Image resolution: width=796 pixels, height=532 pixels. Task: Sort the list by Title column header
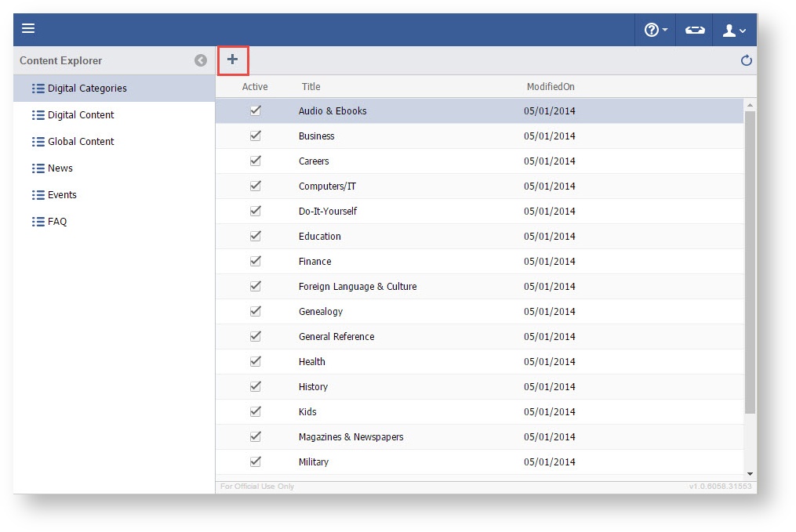(x=311, y=87)
